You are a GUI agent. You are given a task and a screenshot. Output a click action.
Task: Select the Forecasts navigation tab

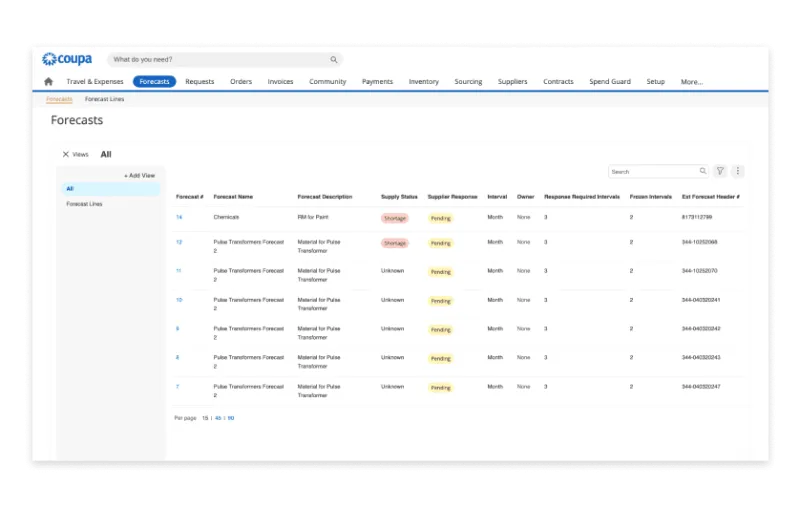tap(154, 82)
